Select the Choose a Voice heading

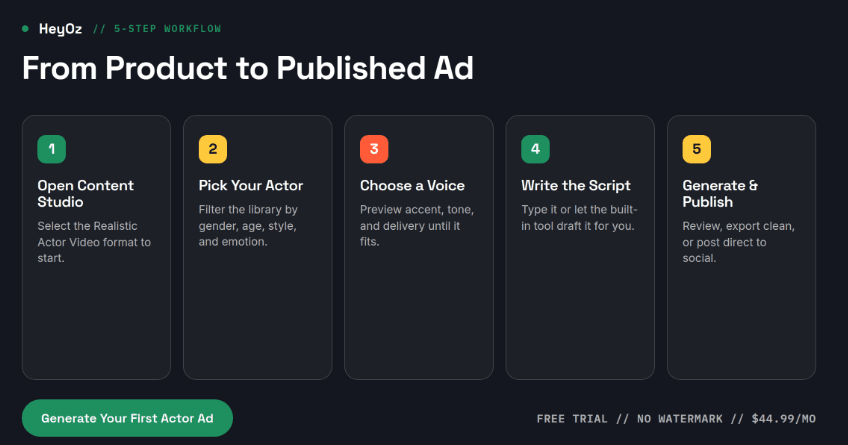tap(412, 185)
